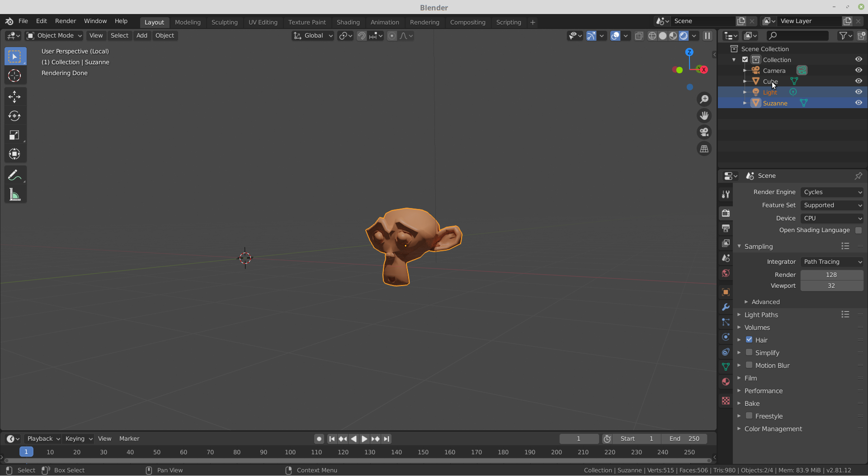Open the Add menu in viewport header
The image size is (868, 476).
[x=142, y=36]
